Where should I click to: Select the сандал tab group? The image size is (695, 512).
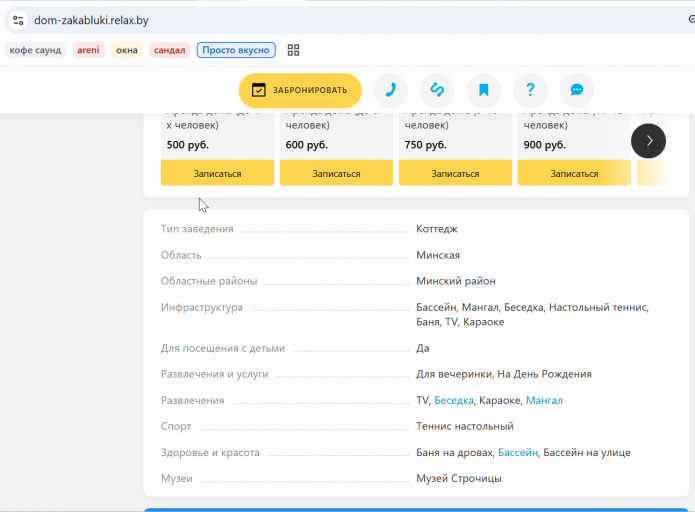(x=169, y=50)
